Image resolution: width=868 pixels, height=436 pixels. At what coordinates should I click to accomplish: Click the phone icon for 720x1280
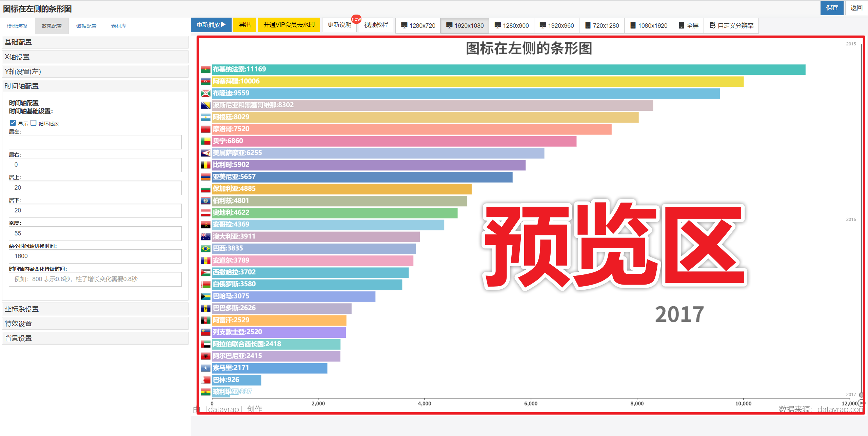point(588,25)
